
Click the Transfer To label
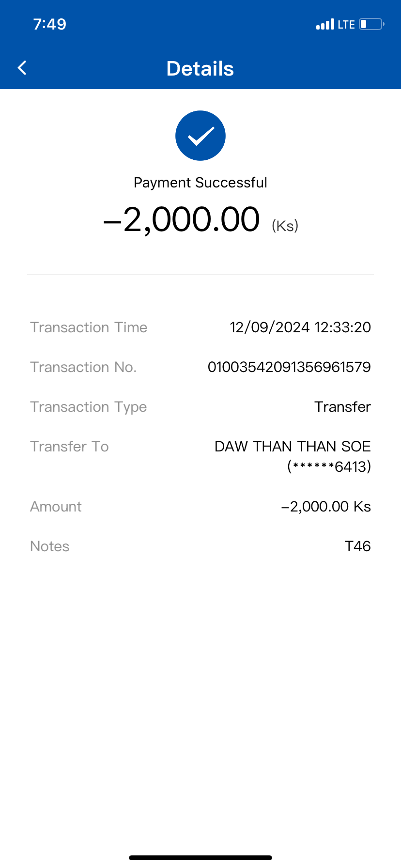69,447
